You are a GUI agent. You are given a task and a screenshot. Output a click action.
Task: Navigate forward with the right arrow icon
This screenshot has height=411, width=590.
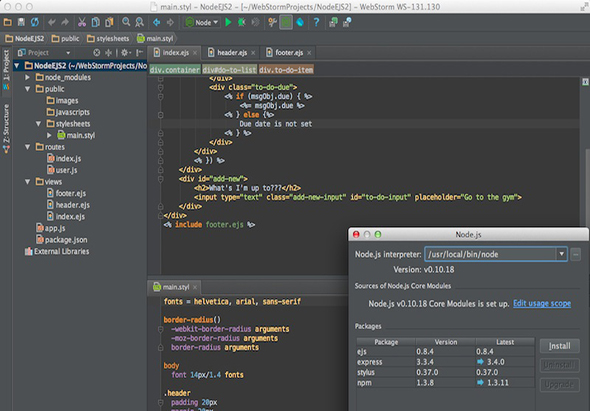pyautogui.click(x=170, y=23)
